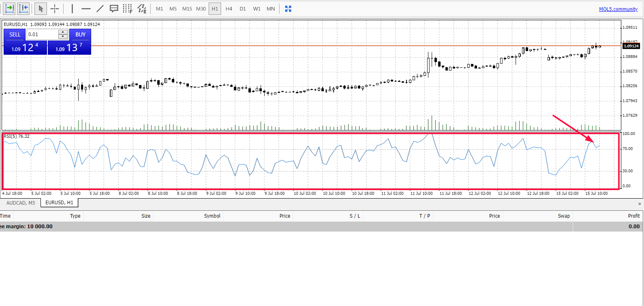The width and height of the screenshot is (644, 306).
Task: Select the H1 timeframe
Action: 215,9
